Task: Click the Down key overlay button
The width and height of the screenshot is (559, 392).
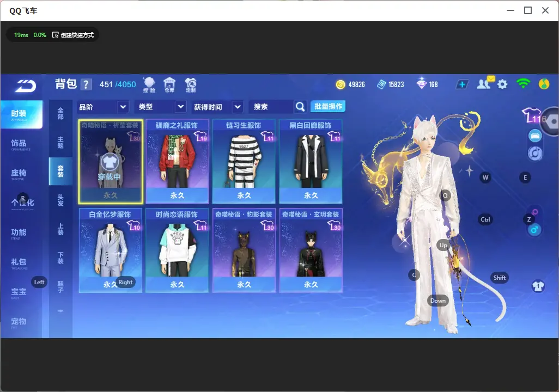Action: [x=438, y=301]
